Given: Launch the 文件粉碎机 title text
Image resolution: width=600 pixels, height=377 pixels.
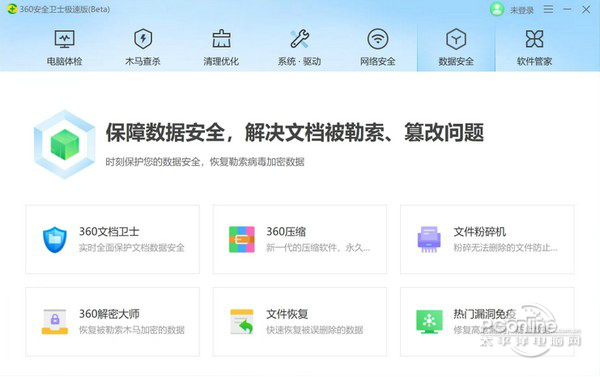Looking at the screenshot, I should click(x=479, y=232).
